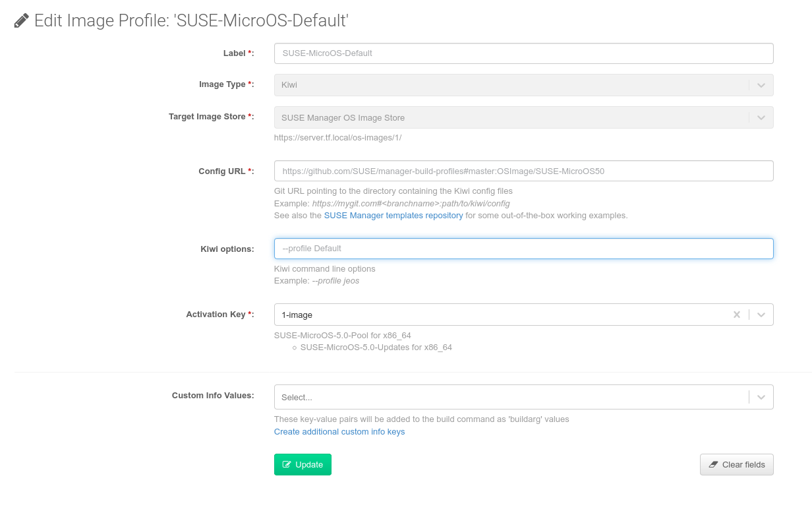Click the 'Config URL' field label
Image resolution: width=812 pixels, height=515 pixels.
coord(222,171)
